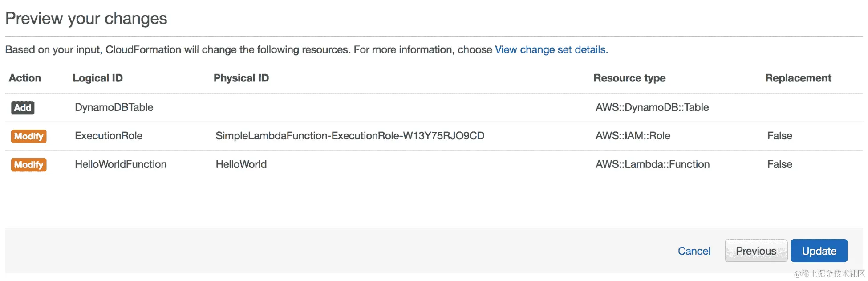Screen dimensions: 868x281
Task: Click the Update button
Action: click(x=819, y=251)
